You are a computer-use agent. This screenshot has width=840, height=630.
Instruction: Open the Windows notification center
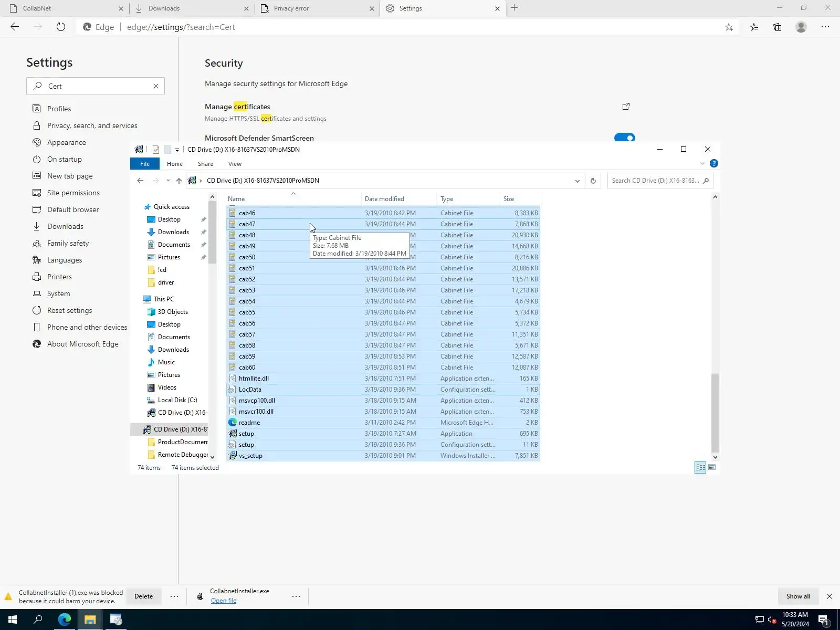pyautogui.click(x=823, y=619)
